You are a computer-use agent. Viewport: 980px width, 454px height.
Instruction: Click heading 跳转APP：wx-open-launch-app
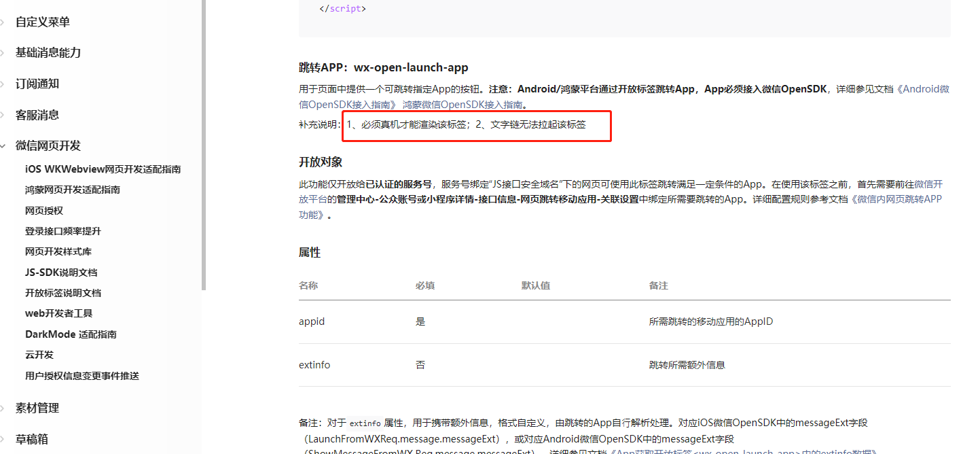click(x=384, y=67)
